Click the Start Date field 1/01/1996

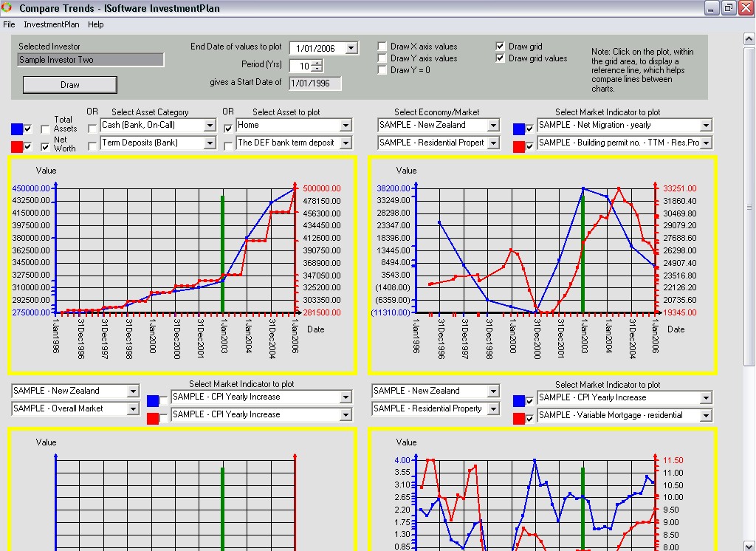[315, 83]
